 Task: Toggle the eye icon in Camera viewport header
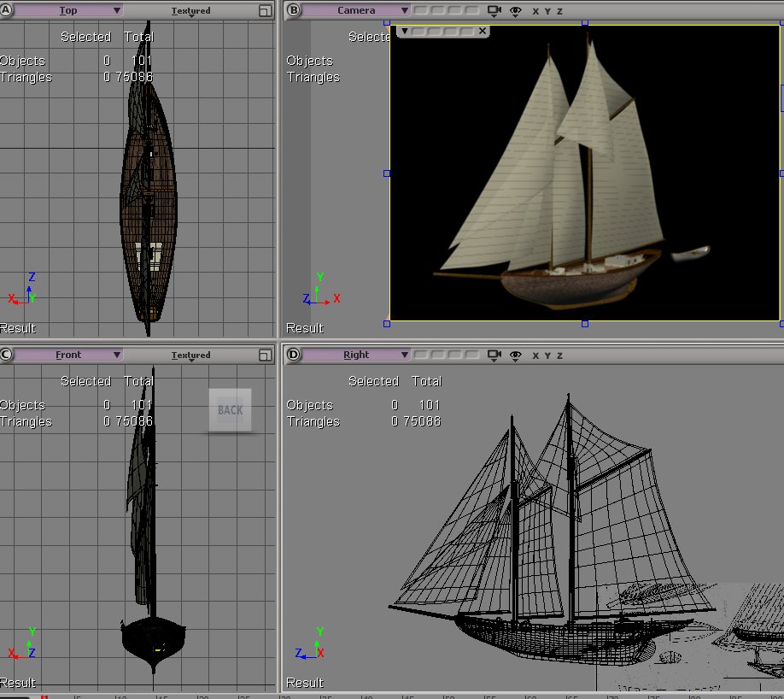(516, 11)
